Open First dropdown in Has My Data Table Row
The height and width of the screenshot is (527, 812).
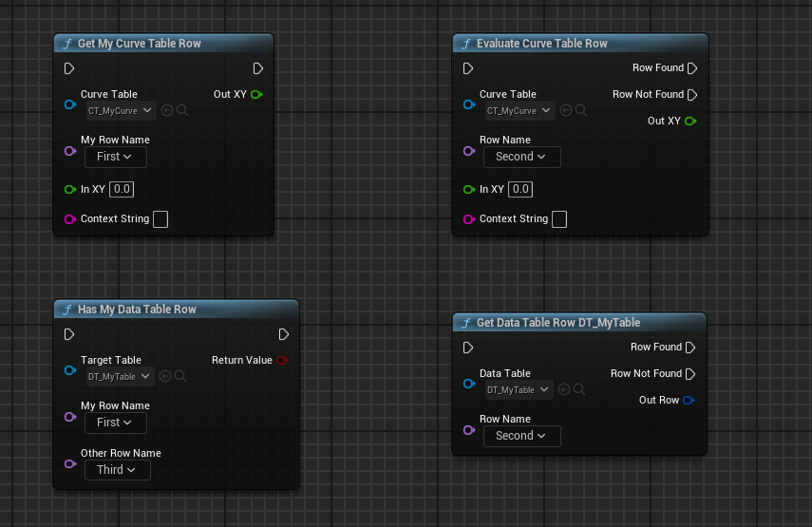[x=115, y=423]
